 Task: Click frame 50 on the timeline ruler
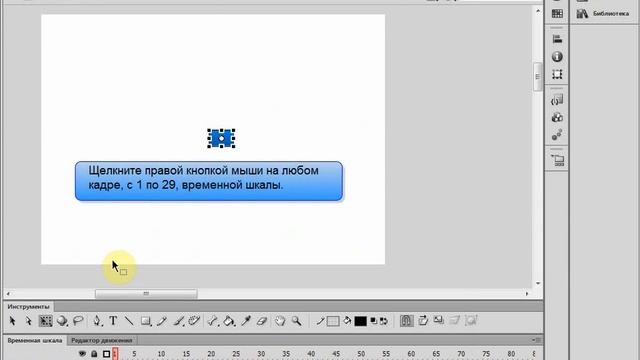tap(361, 354)
